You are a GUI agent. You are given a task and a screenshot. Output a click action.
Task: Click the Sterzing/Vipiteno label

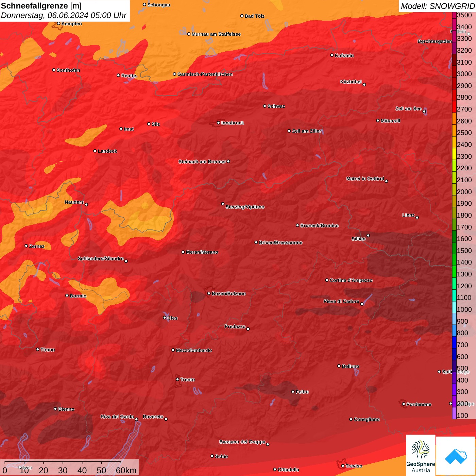(x=245, y=207)
